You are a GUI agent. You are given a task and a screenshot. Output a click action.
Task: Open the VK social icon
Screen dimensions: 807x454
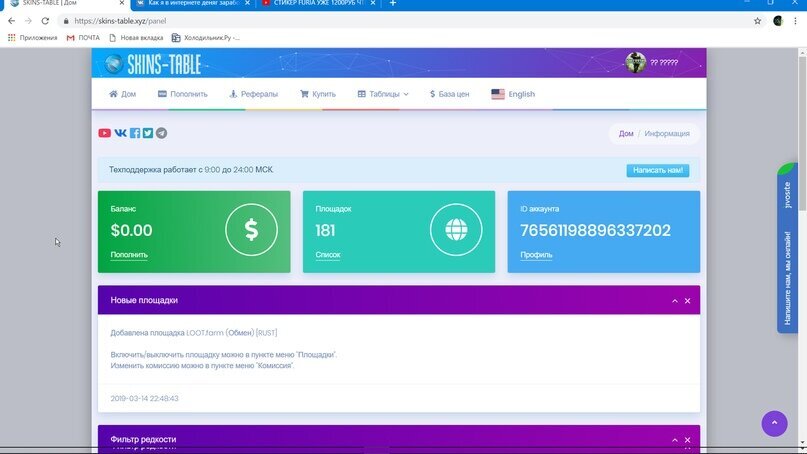pos(120,133)
